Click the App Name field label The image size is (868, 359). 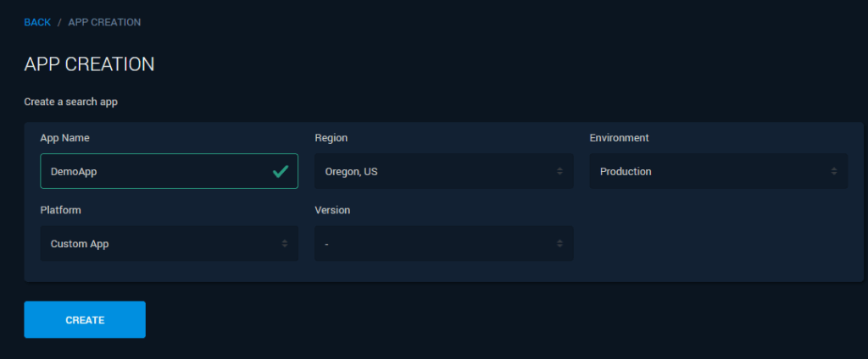point(64,138)
